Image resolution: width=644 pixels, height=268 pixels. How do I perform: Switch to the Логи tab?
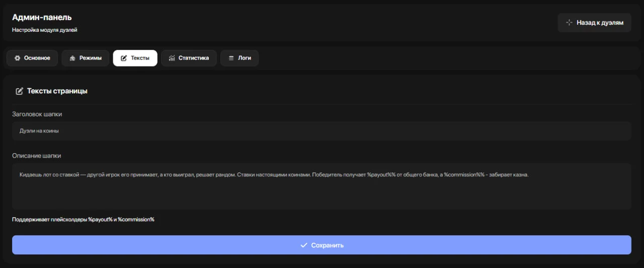(x=239, y=58)
